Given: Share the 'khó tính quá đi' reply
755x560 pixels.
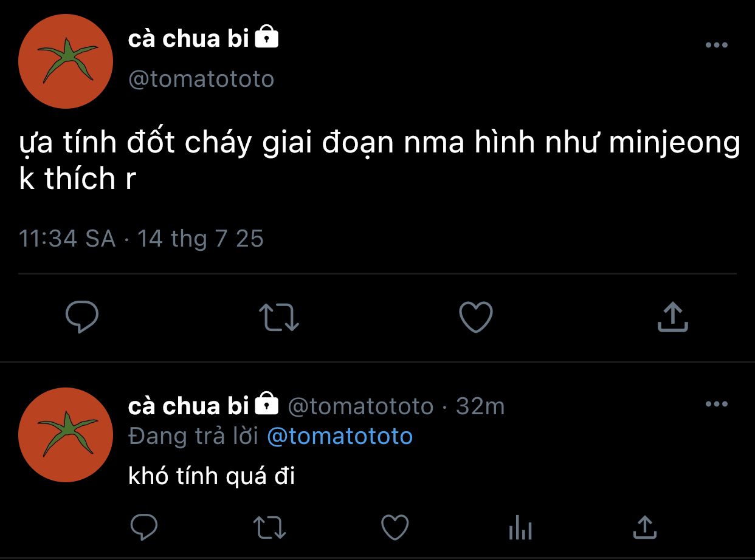Looking at the screenshot, I should click(644, 527).
